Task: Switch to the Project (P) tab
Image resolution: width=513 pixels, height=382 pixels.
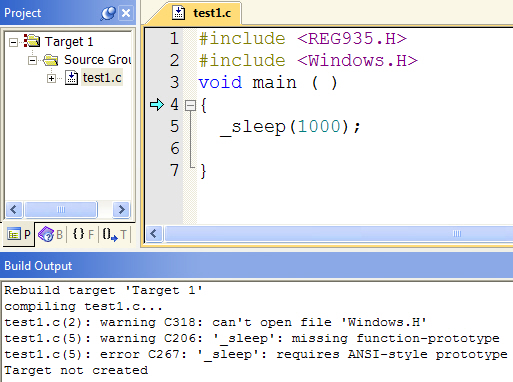Action: pos(19,235)
